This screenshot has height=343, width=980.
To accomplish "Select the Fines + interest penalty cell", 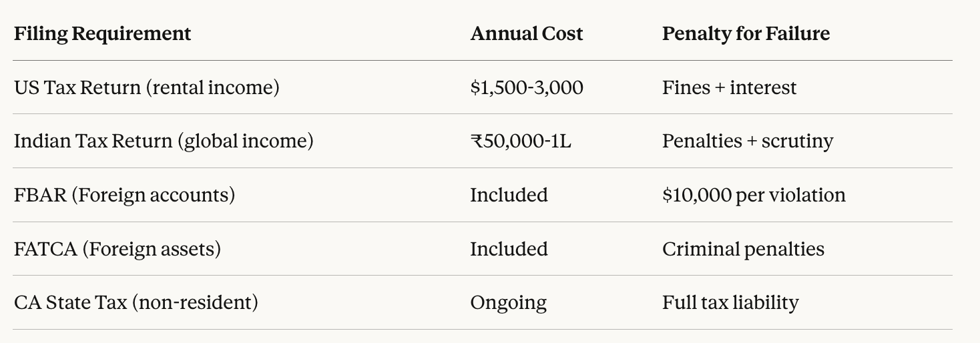I will click(729, 87).
